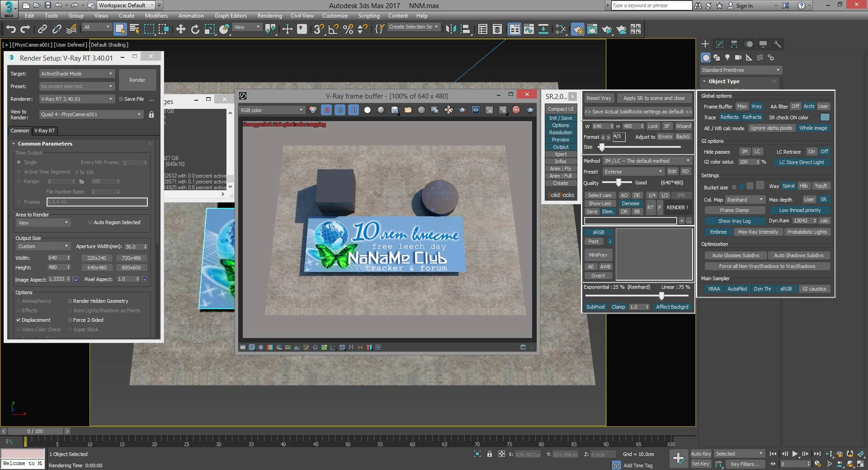Toggle selection lock in status bar
868x470 pixels.
(x=489, y=454)
